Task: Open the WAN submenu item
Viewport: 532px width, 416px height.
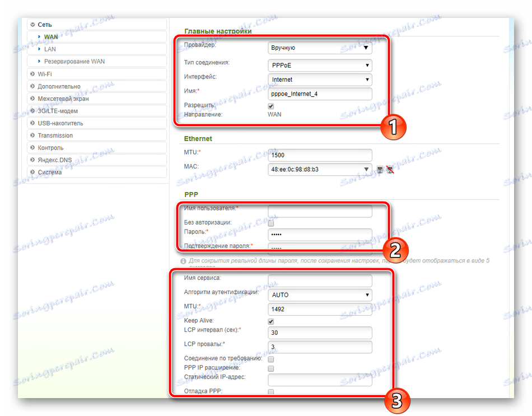Action: click(97, 36)
